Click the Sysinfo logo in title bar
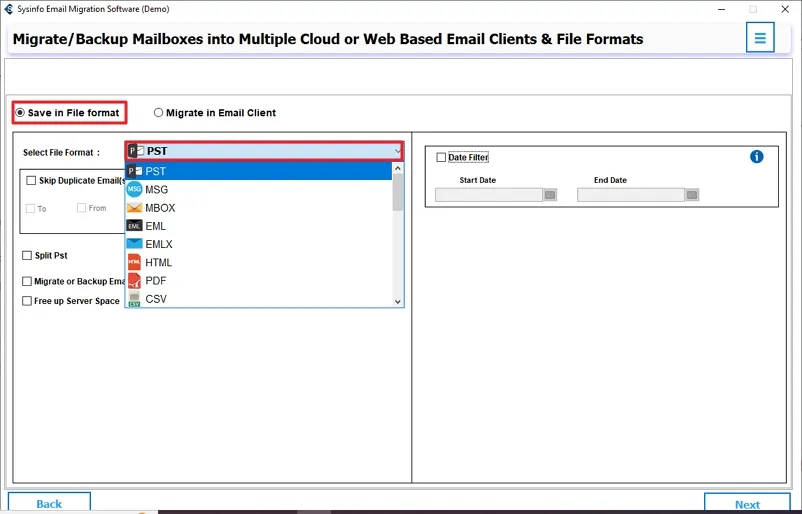Image resolution: width=802 pixels, height=514 pixels. tap(9, 9)
